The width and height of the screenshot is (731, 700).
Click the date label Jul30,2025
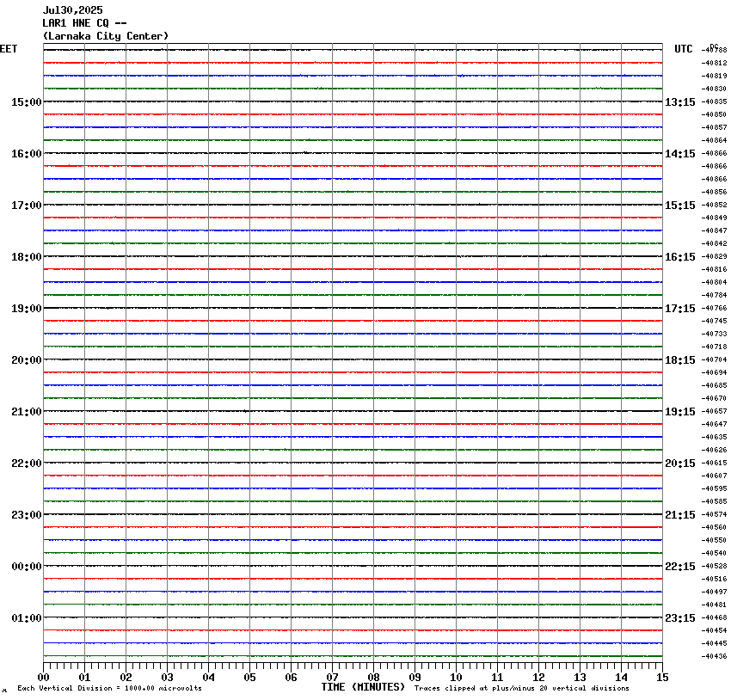pos(73,10)
